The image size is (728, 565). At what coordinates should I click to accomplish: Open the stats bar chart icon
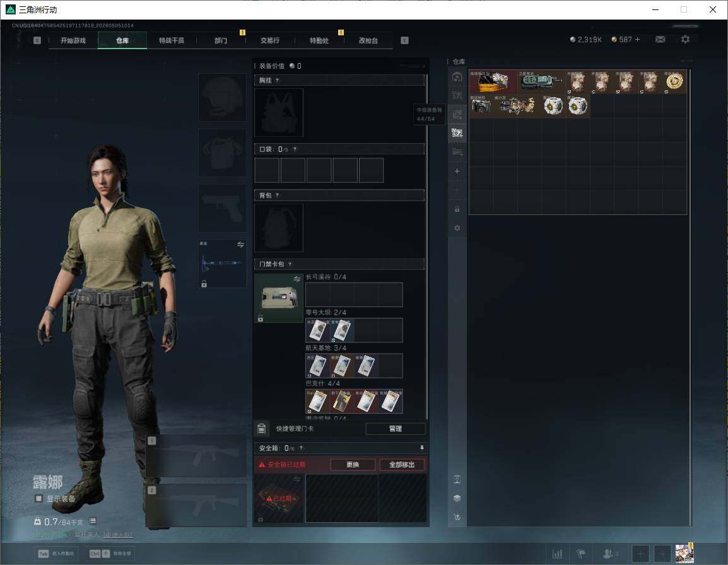click(557, 554)
